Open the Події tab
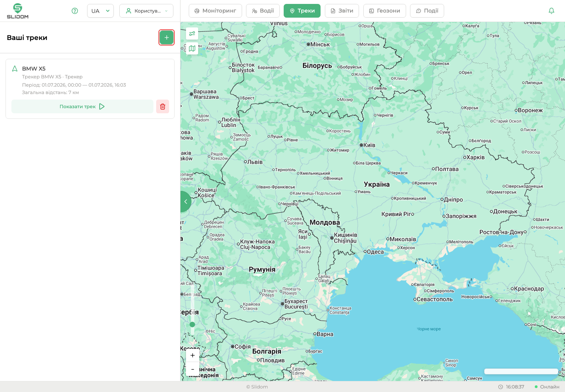The height and width of the screenshot is (392, 565). (x=427, y=11)
